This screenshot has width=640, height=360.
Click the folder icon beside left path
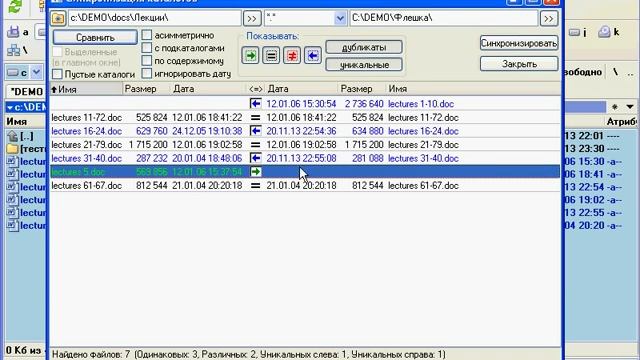click(x=58, y=18)
